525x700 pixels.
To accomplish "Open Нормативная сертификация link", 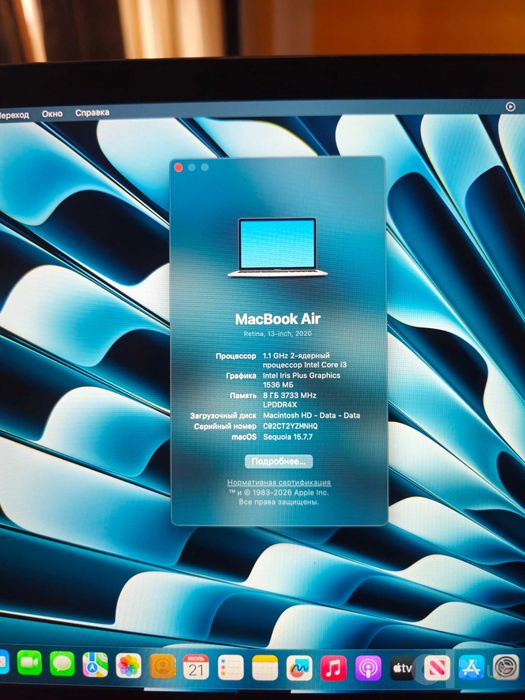I will coord(279,483).
